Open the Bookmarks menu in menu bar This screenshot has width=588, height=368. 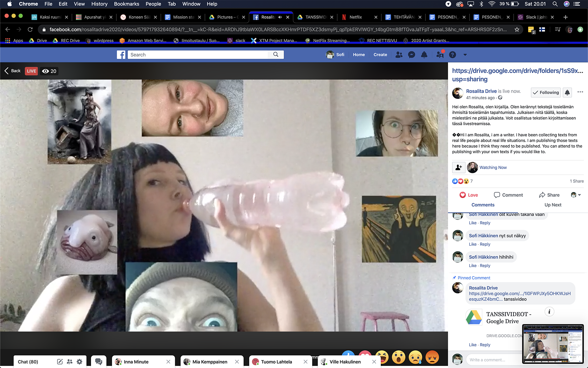(x=126, y=4)
